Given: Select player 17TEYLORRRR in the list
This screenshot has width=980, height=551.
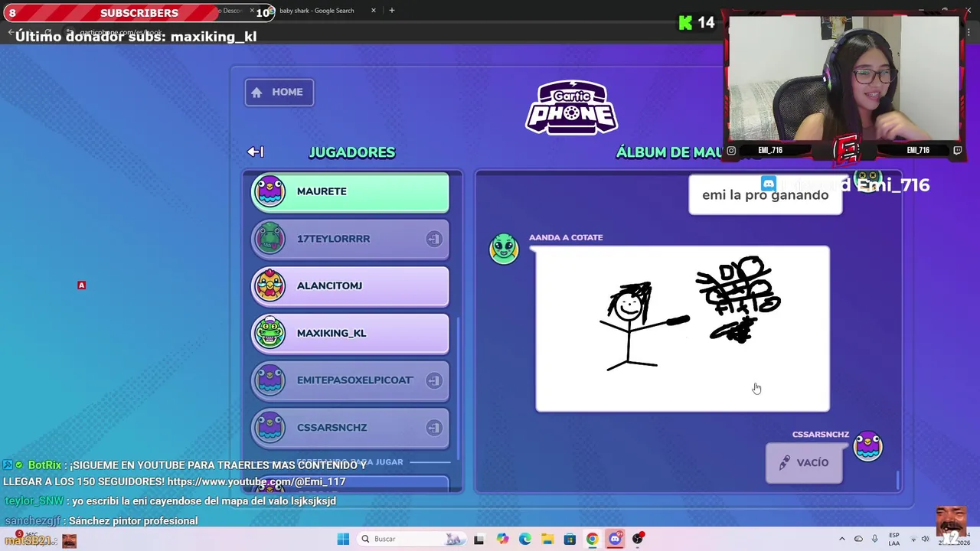Looking at the screenshot, I should [350, 239].
